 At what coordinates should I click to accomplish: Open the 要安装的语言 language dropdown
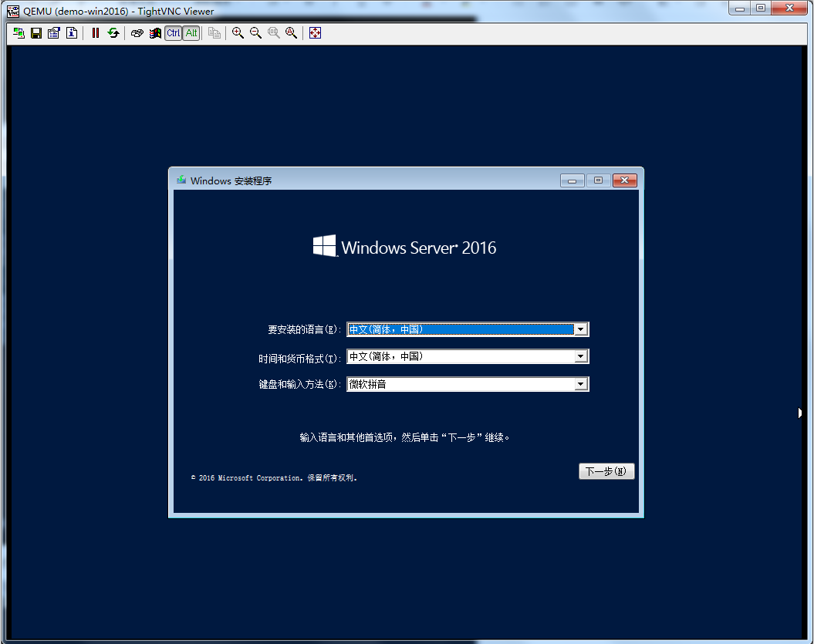point(581,329)
